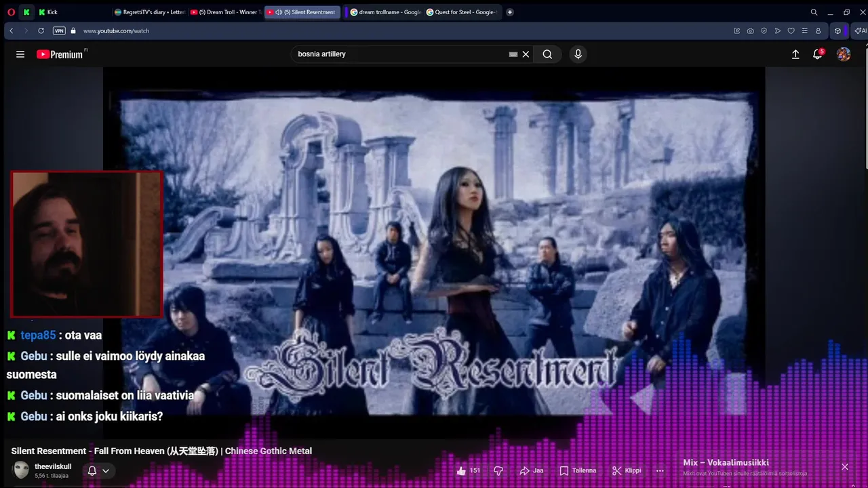This screenshot has width=868, height=488.
Task: Open a new browser tab
Action: point(510,12)
